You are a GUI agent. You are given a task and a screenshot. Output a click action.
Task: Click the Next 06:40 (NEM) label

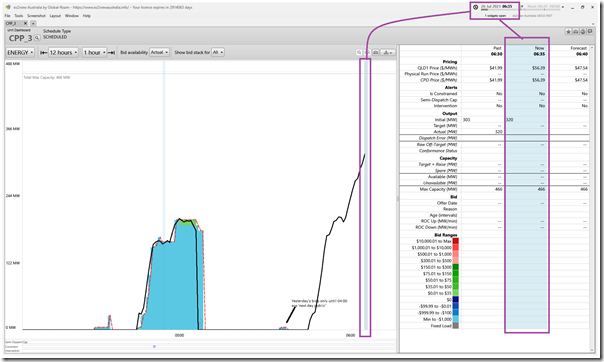click(x=543, y=7)
